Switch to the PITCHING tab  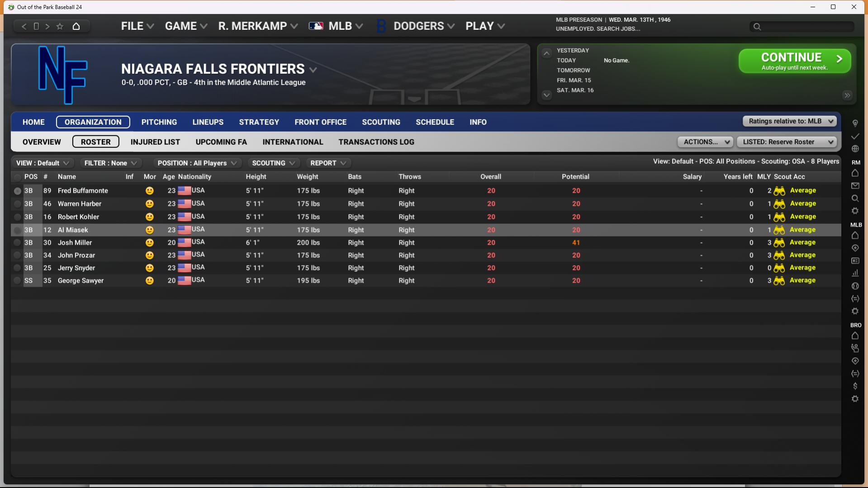point(159,122)
